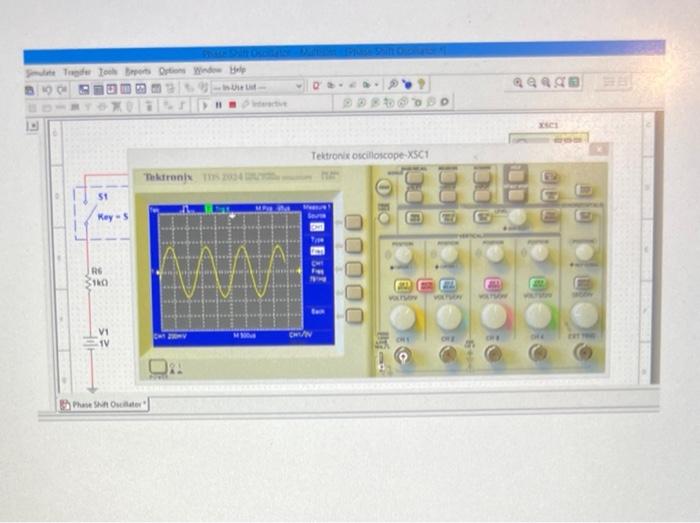Click the S1 switch component in schematic
Image resolution: width=700 pixels, height=523 pixels.
pyautogui.click(x=92, y=214)
